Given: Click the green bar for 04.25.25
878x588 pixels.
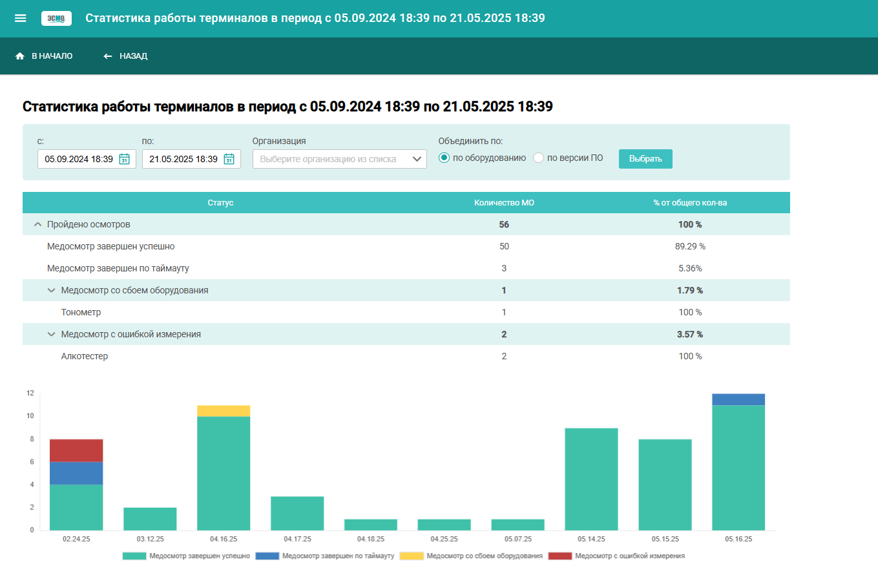Looking at the screenshot, I should point(444,525).
